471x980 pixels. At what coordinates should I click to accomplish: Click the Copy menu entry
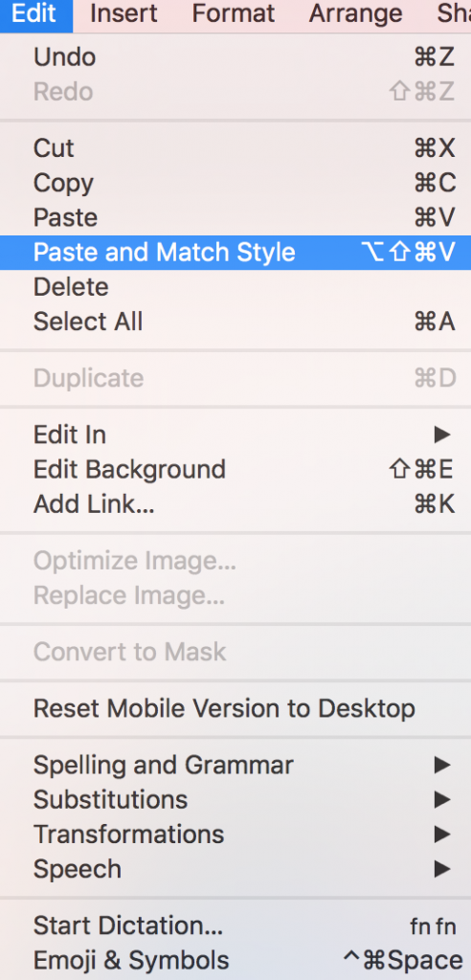[x=235, y=183]
